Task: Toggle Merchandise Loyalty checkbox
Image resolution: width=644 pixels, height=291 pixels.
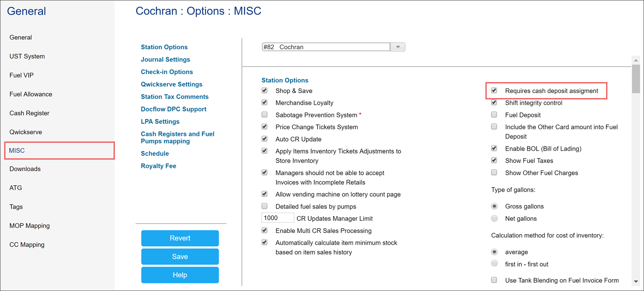Action: (x=265, y=102)
